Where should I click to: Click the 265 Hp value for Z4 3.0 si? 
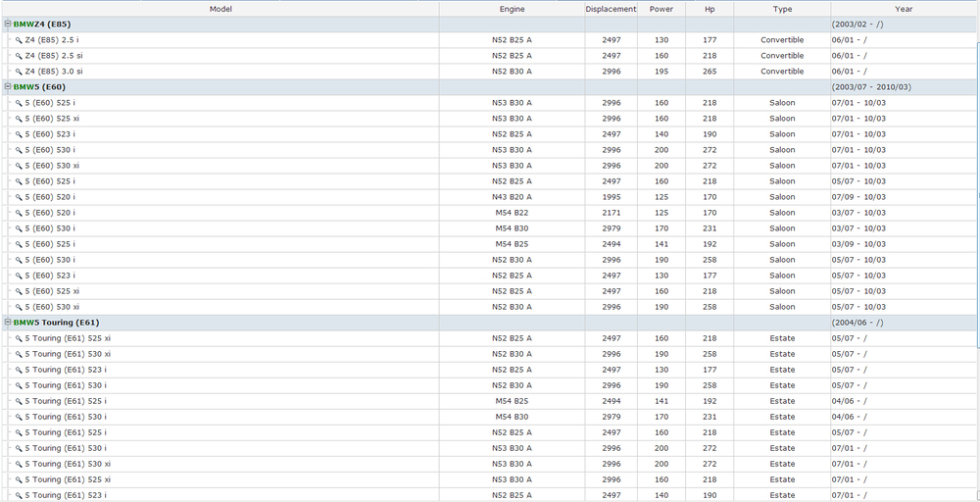coord(710,72)
